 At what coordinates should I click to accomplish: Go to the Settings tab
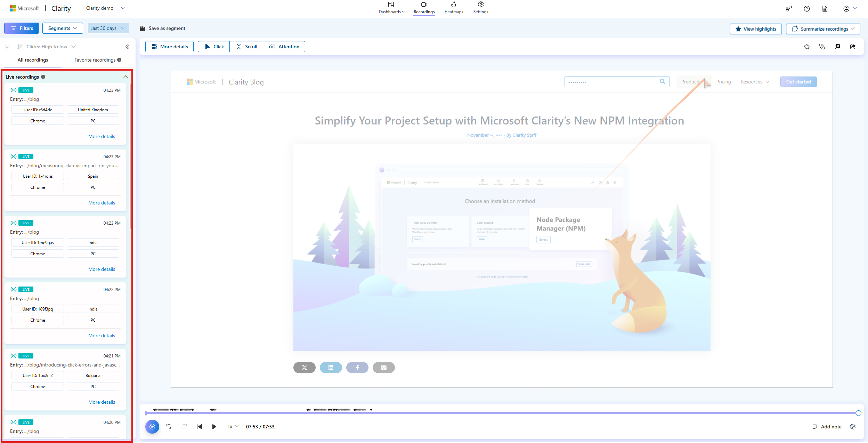pyautogui.click(x=480, y=8)
